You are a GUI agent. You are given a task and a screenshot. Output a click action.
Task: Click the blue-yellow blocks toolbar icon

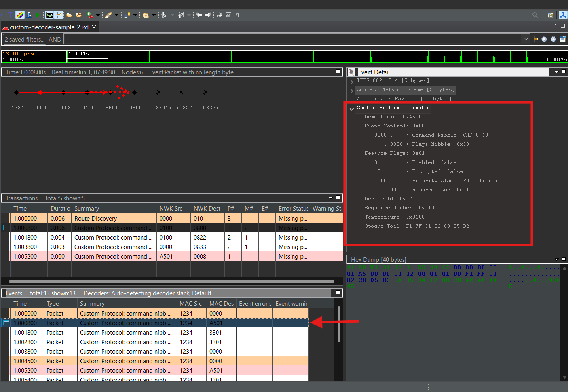(127, 15)
